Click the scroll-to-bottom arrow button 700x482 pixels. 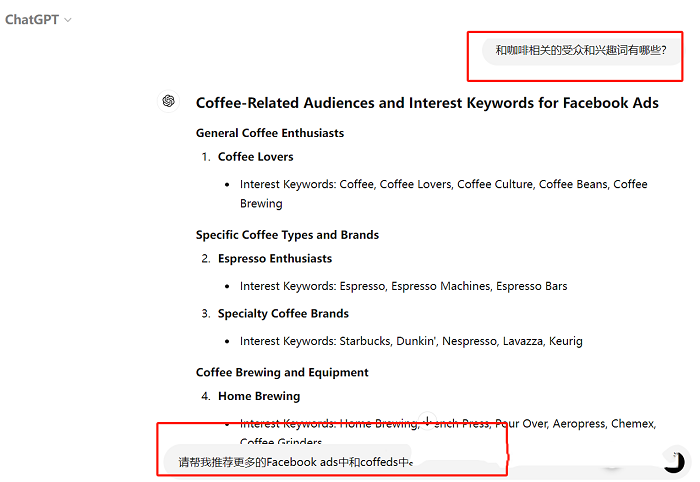tap(427, 420)
